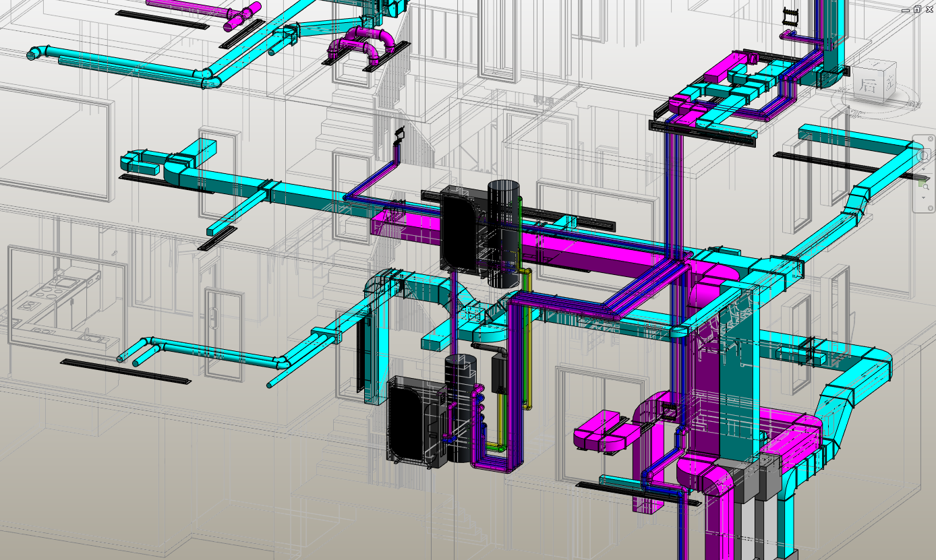Open the navigation bar customize menu button
936x560 pixels.
click(x=931, y=208)
